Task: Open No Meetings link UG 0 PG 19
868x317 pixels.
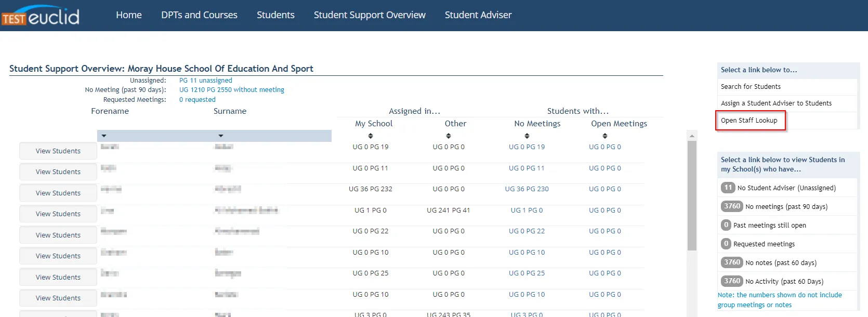Action: pyautogui.click(x=527, y=147)
